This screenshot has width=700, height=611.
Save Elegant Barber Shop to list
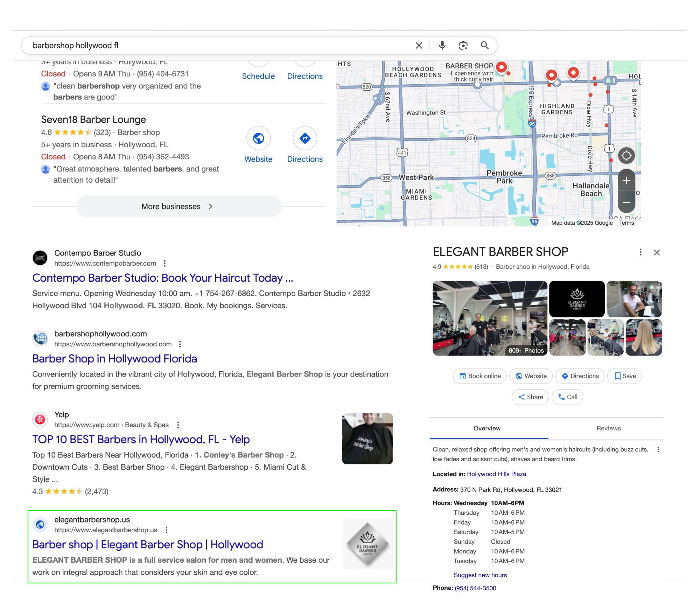pyautogui.click(x=624, y=376)
